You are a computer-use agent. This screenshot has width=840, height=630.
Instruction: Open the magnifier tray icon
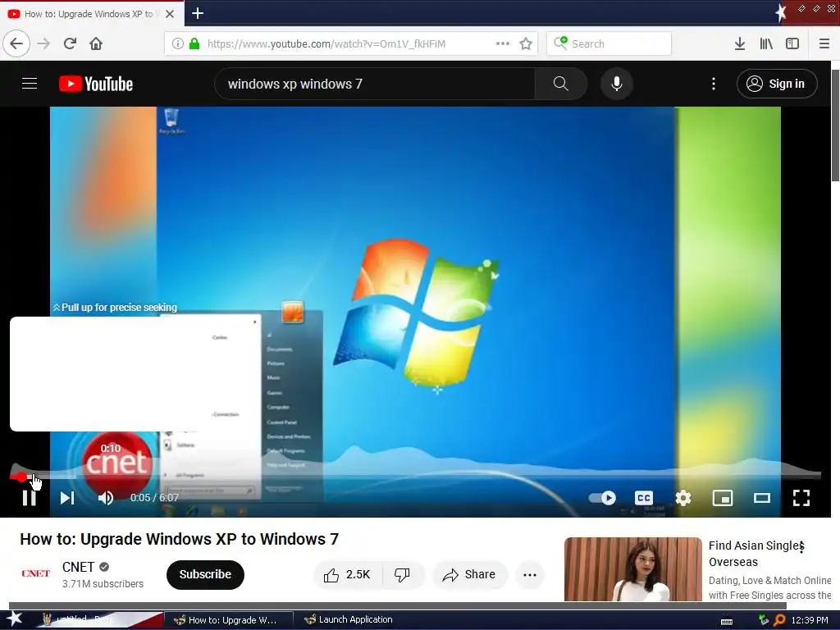tap(779, 620)
